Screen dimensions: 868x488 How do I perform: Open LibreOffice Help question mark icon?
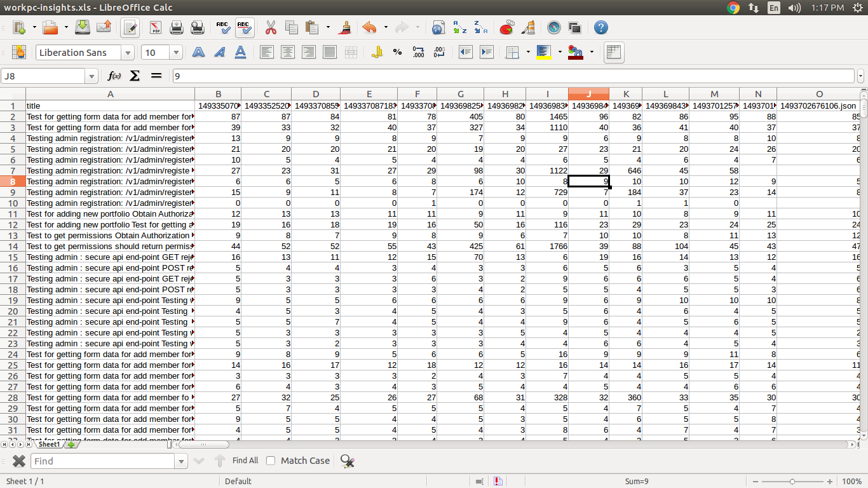600,27
